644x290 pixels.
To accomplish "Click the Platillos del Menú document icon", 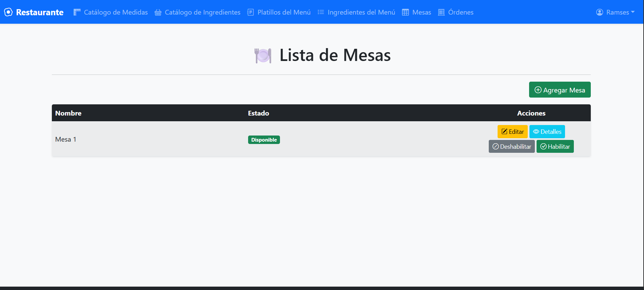I will point(250,12).
